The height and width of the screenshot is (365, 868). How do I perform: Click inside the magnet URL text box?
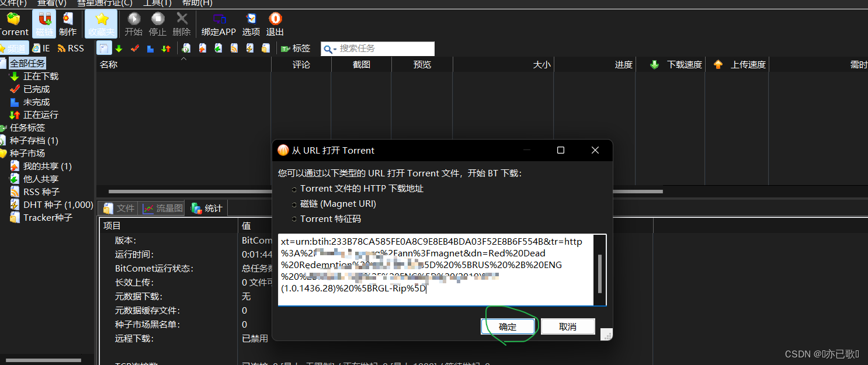point(436,270)
